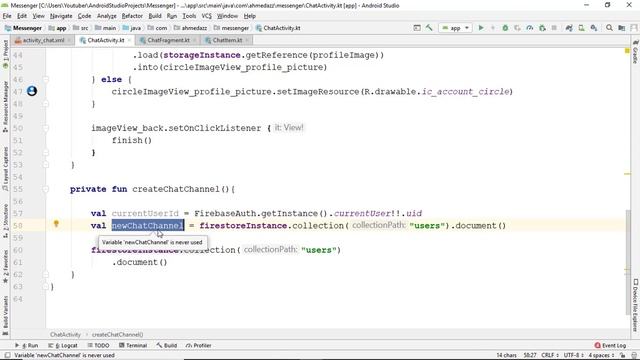Open the Favorites side panel
This screenshot has width=640, height=360.
[5, 267]
